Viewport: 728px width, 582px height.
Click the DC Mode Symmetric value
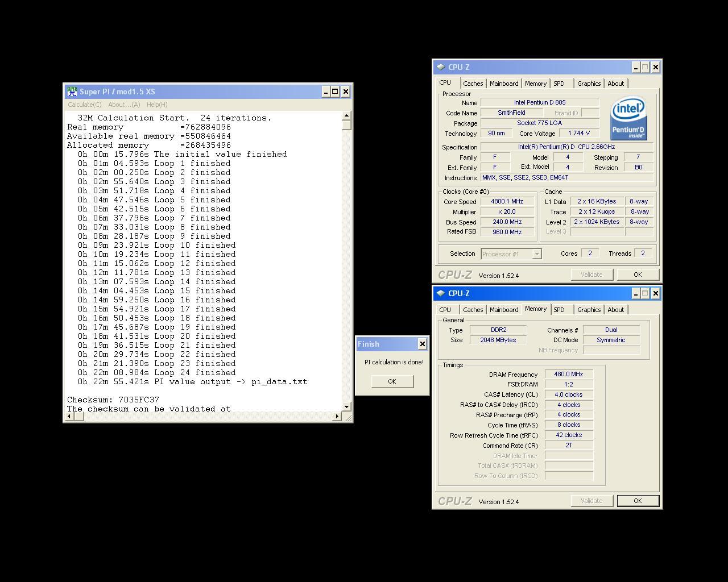(x=611, y=340)
